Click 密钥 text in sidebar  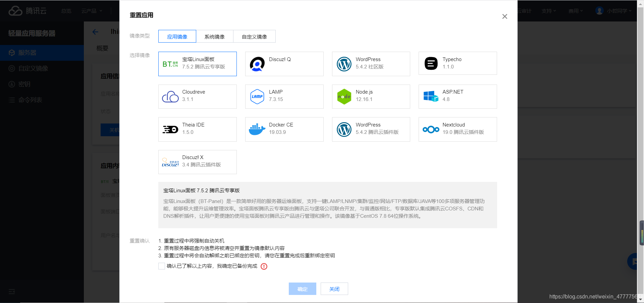[24, 84]
